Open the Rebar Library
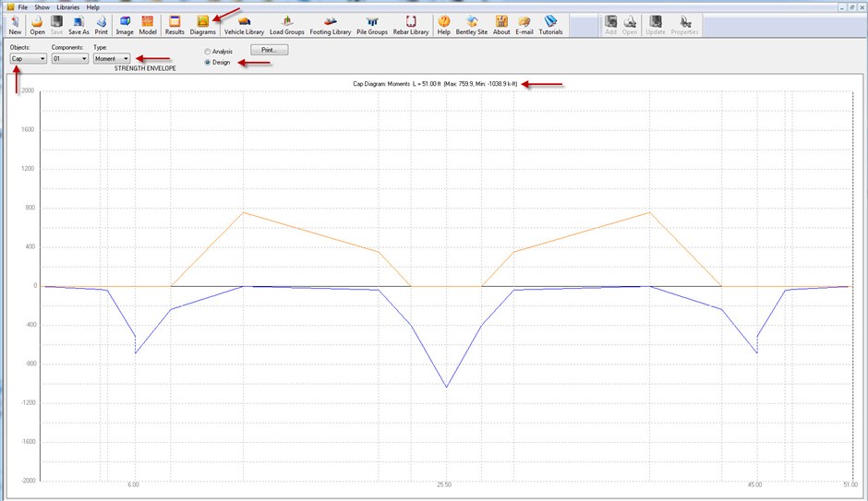The image size is (868, 501). [x=411, y=24]
